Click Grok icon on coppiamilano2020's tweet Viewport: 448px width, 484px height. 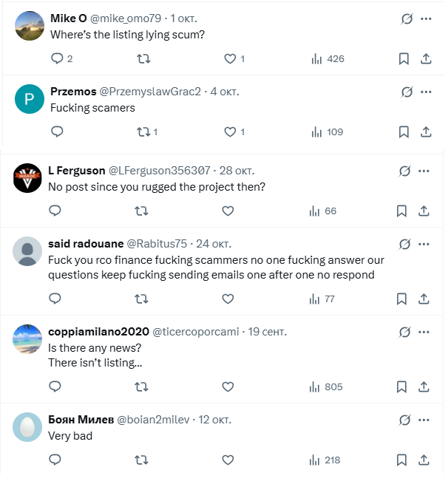[404, 332]
